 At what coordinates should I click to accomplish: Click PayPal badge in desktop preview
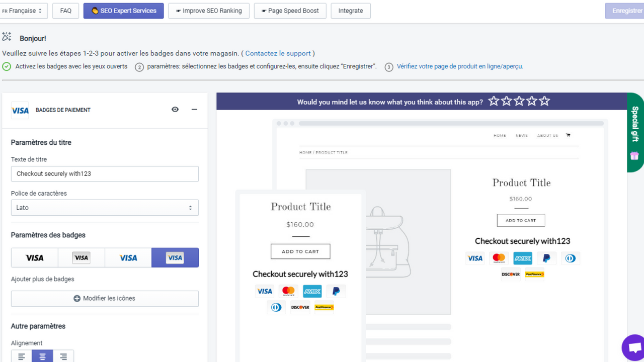[546, 258]
